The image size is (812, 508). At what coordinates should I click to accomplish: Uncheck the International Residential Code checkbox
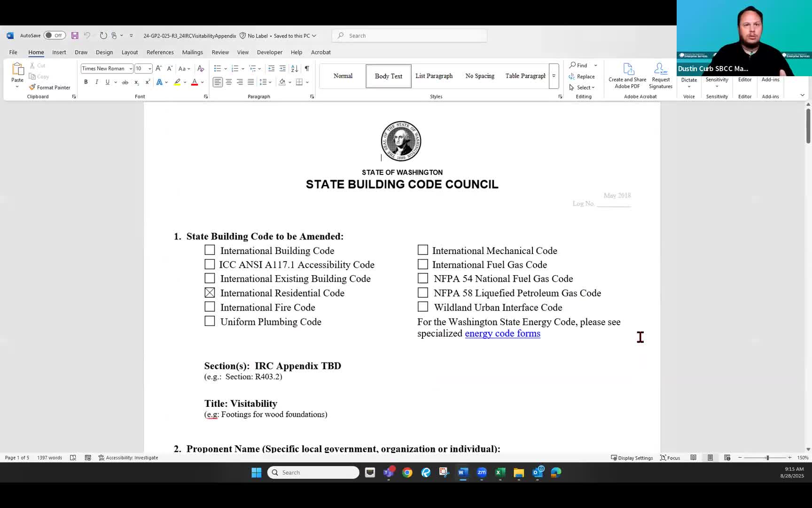(210, 293)
